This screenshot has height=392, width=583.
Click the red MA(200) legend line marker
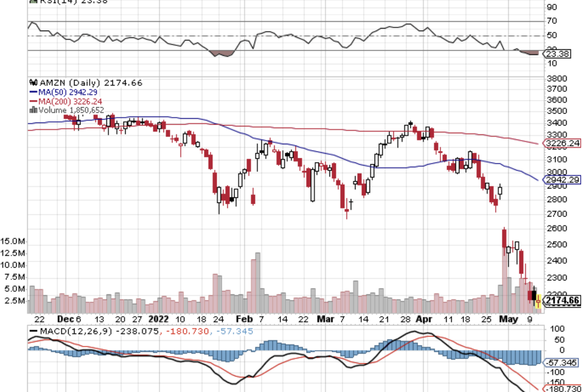tap(32, 101)
